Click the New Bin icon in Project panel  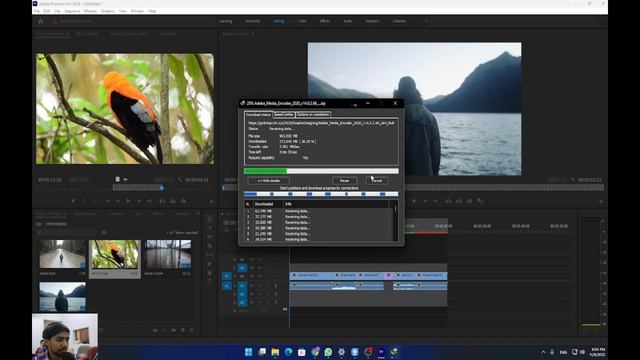pyautogui.click(x=174, y=330)
